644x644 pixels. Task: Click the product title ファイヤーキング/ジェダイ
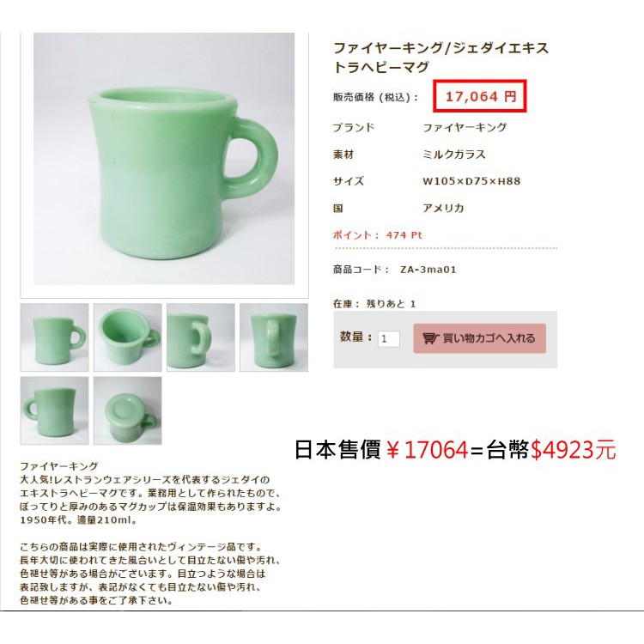click(440, 57)
